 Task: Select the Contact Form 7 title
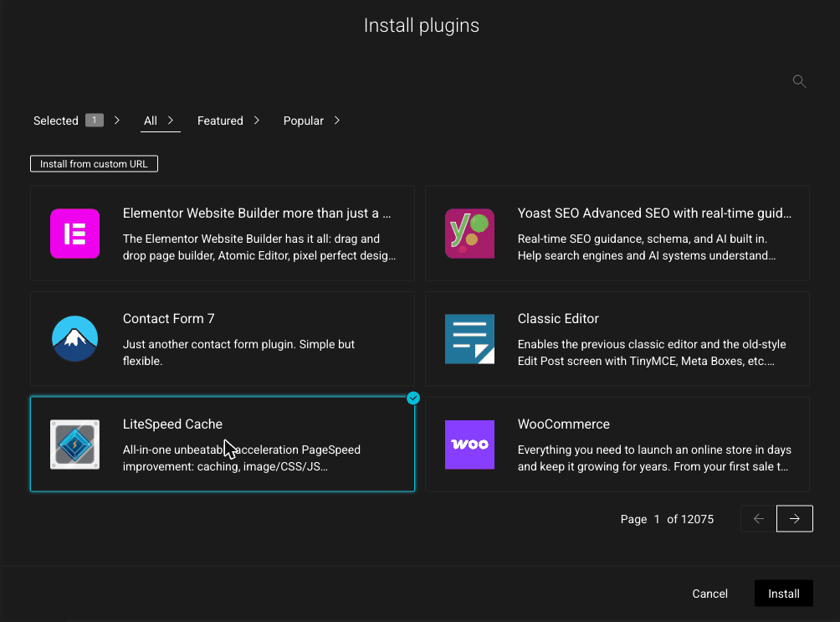169,318
